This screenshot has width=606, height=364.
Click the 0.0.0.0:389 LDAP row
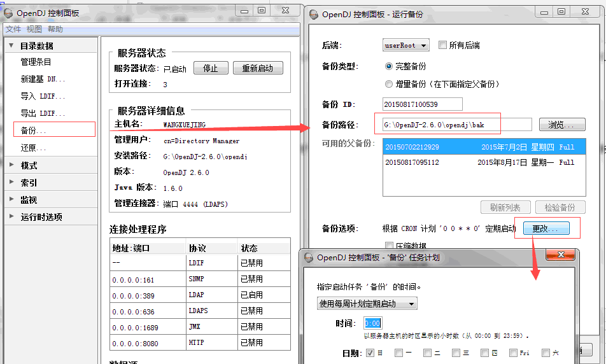(x=200, y=295)
